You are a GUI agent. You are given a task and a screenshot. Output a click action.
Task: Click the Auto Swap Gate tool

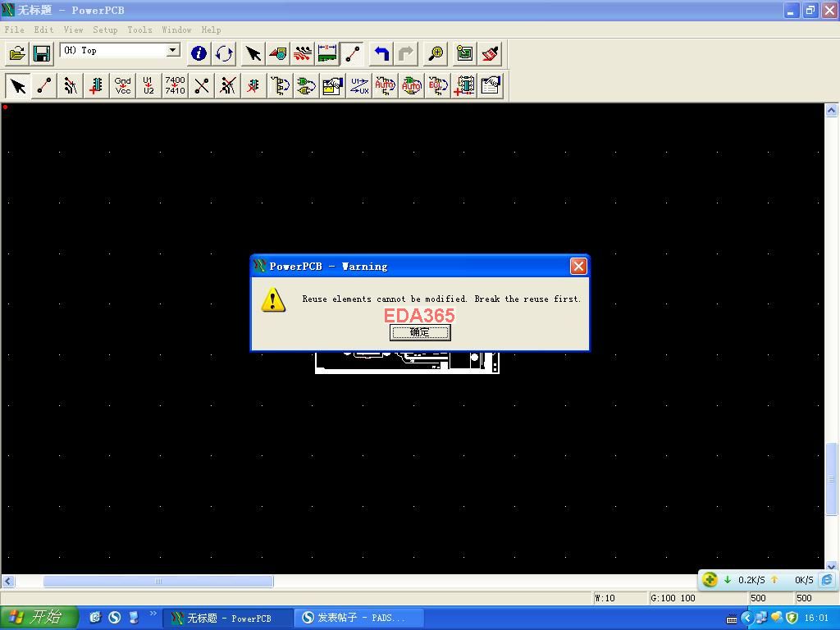(x=411, y=85)
